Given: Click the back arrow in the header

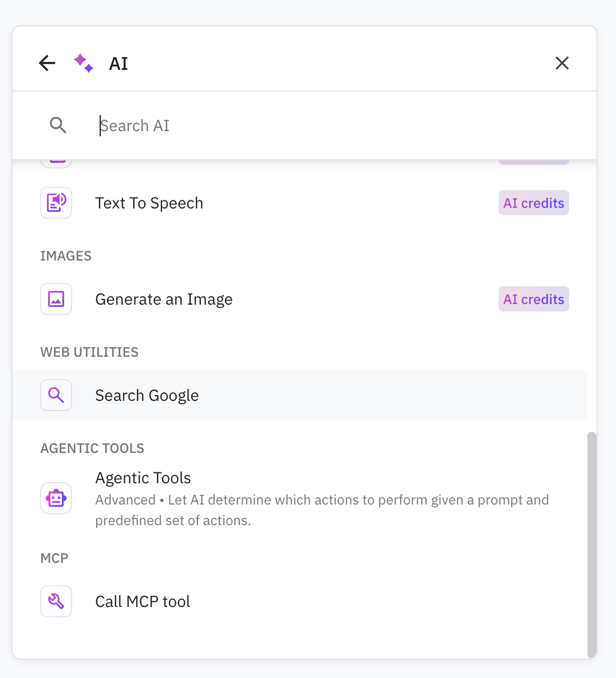Looking at the screenshot, I should pyautogui.click(x=47, y=63).
